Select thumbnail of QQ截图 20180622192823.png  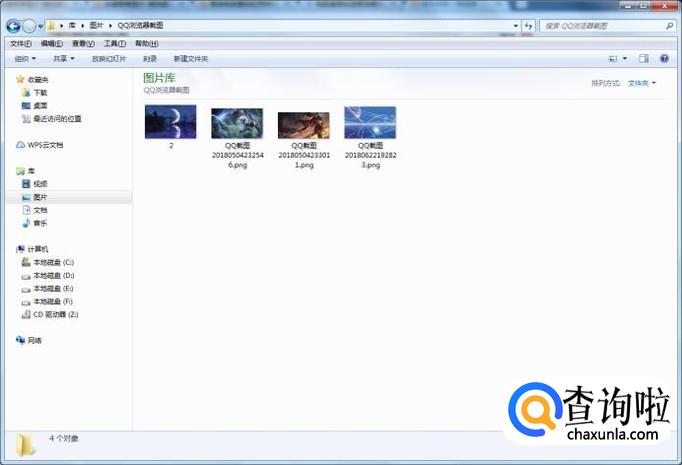click(370, 123)
